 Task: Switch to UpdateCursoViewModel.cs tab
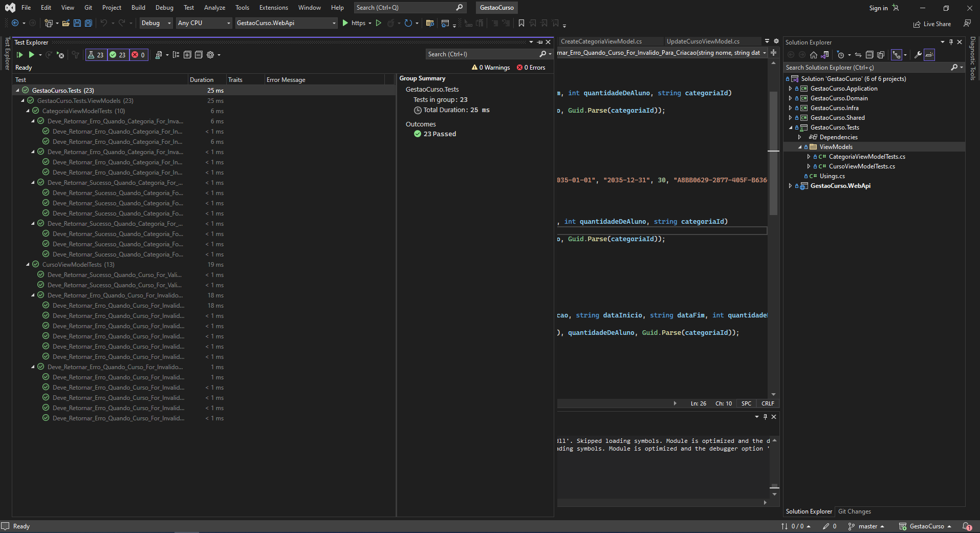[x=703, y=41]
